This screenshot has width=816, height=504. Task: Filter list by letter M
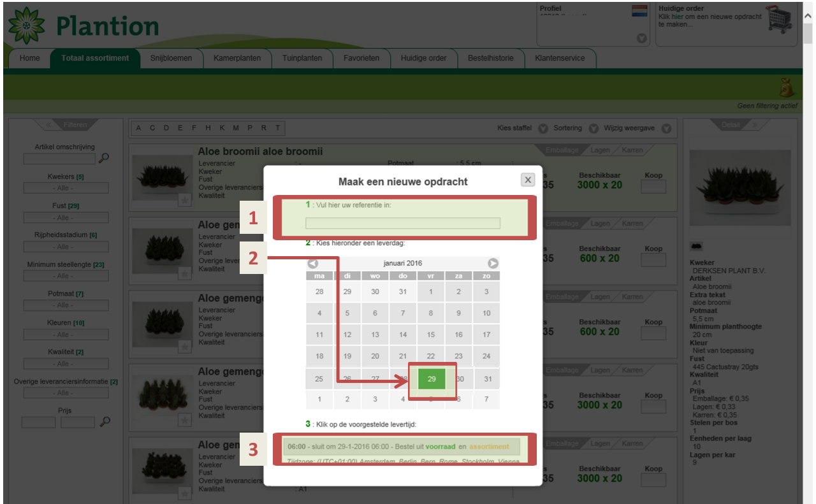[x=236, y=128]
